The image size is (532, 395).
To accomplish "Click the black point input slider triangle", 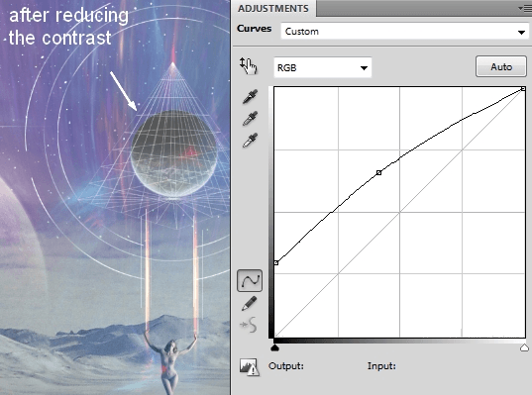I will 274,347.
